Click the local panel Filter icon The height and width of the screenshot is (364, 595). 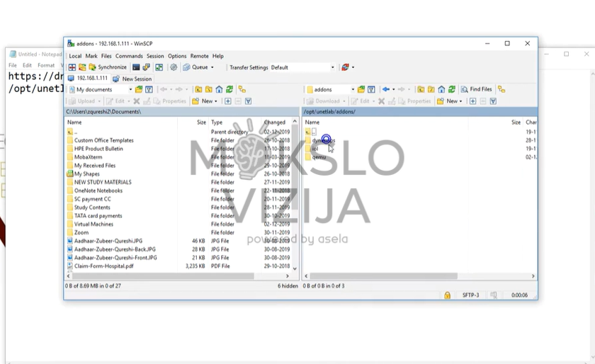[149, 89]
